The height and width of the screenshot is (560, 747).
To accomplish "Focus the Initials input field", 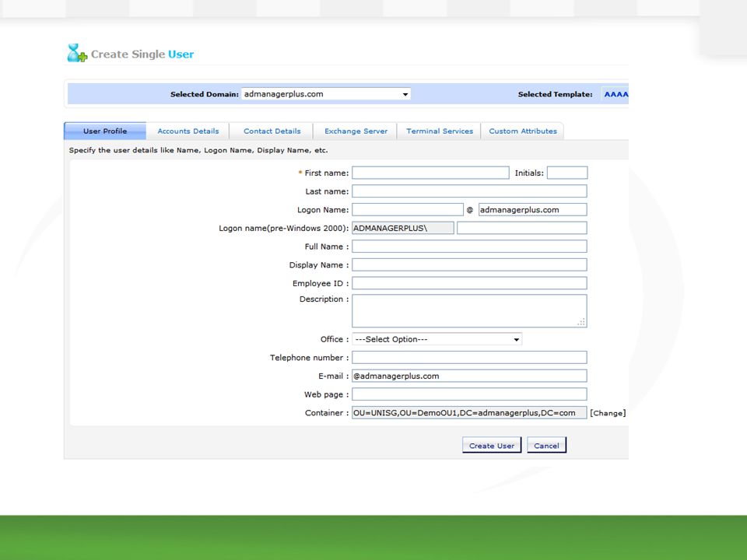I will (567, 173).
